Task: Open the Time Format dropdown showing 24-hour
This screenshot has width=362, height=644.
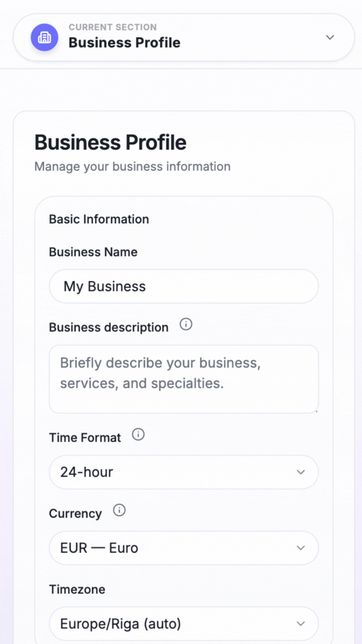Action: 184,472
